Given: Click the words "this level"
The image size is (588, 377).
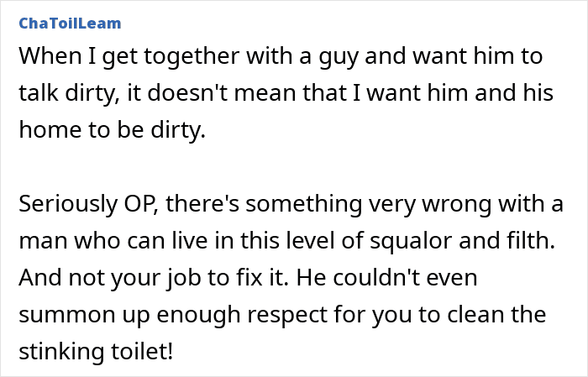Looking at the screenshot, I should pos(281,242).
